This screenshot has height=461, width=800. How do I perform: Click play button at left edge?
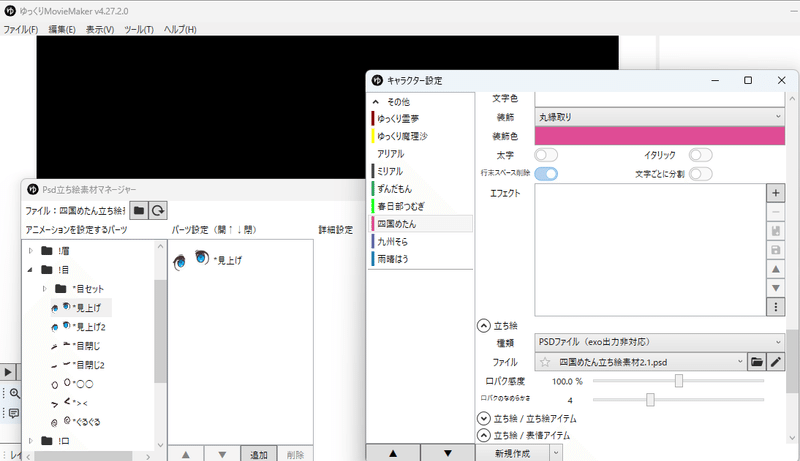(8, 372)
